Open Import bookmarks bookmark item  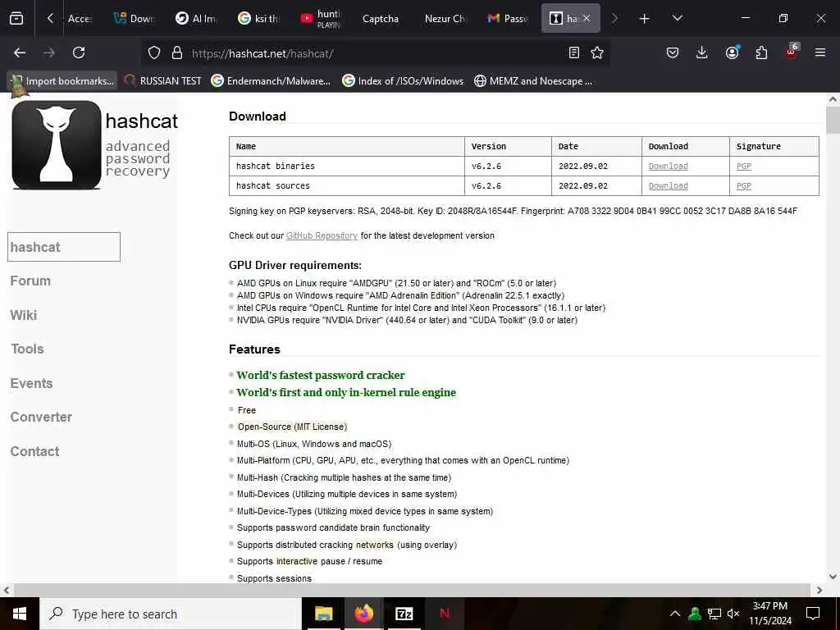(62, 81)
